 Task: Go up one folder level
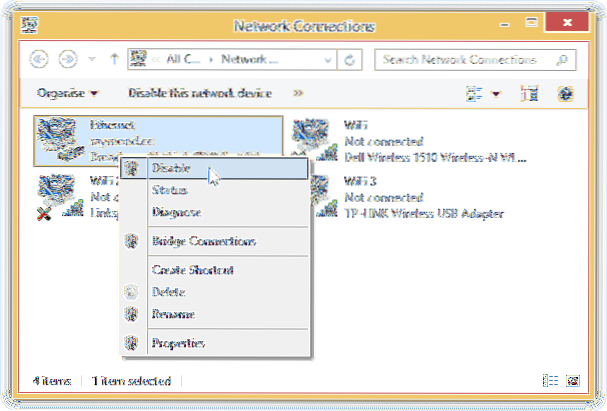pos(114,59)
